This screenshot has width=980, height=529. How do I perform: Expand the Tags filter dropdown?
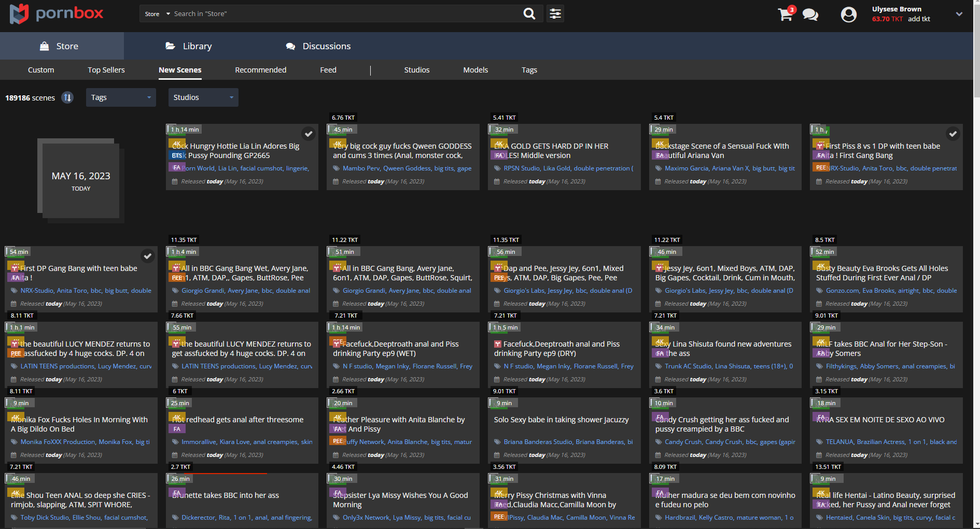121,97
